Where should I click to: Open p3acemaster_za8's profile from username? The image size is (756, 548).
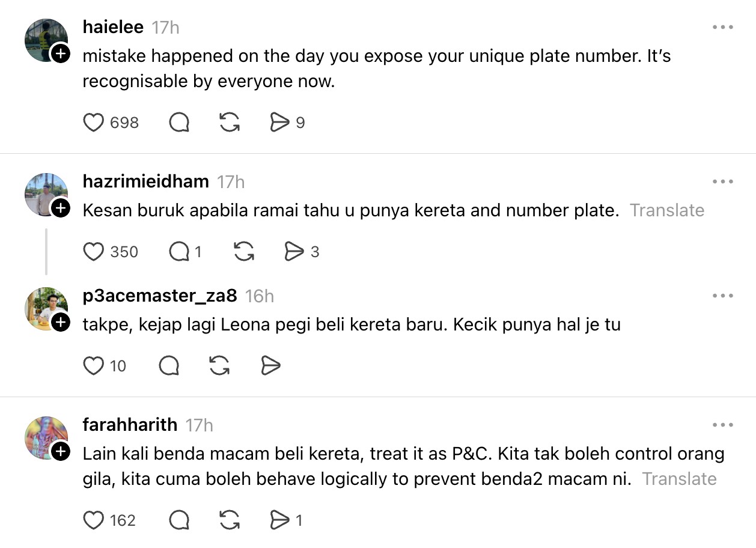160,296
